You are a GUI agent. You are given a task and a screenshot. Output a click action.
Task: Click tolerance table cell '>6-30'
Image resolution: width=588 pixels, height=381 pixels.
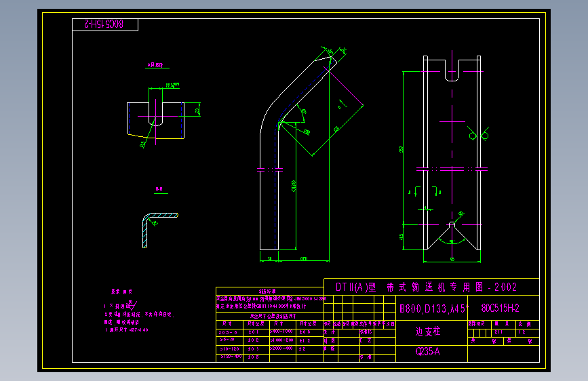[x=227, y=340]
